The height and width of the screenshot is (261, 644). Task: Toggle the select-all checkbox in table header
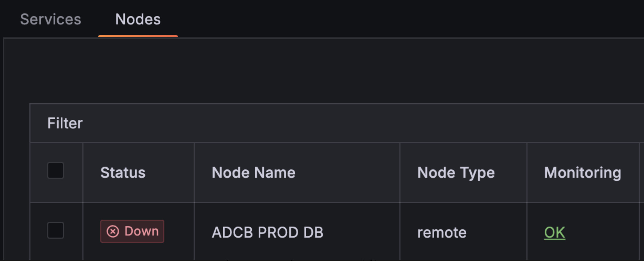pos(55,170)
